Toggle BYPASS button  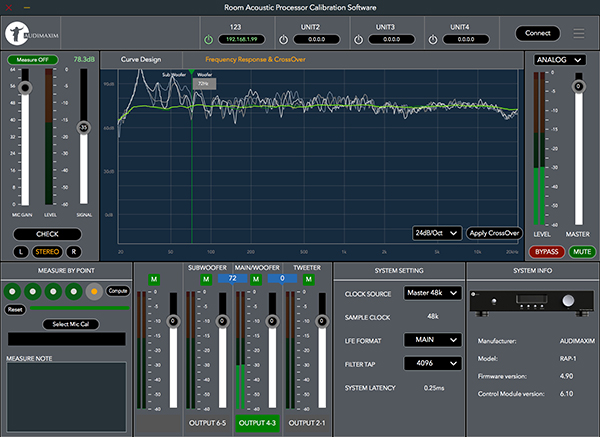546,252
